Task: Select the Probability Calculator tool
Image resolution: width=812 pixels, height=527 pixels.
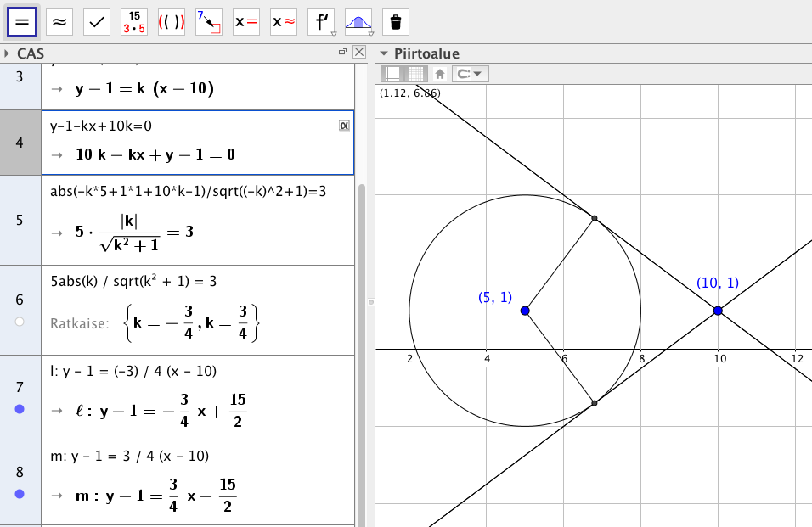Action: click(x=358, y=22)
